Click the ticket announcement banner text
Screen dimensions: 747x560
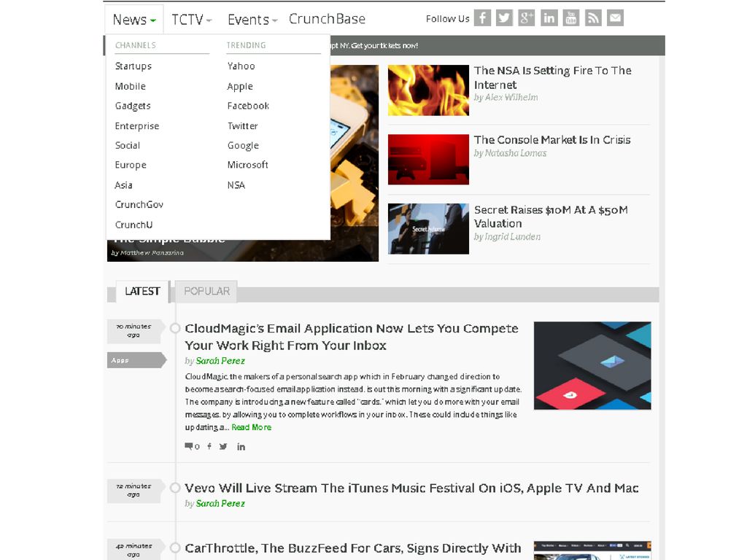(374, 46)
